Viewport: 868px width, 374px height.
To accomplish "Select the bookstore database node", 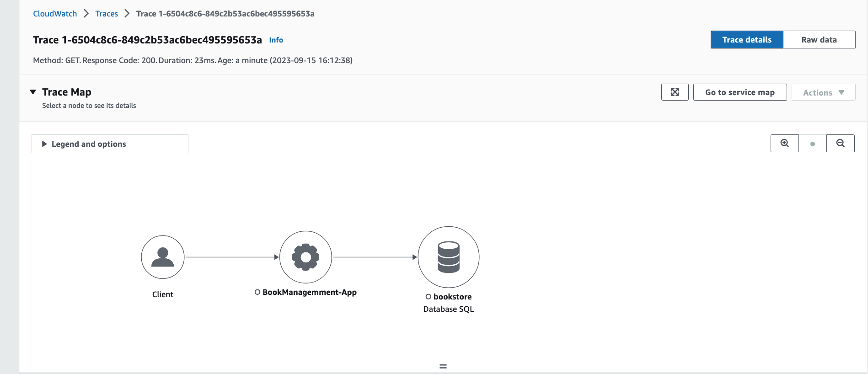I will pos(449,257).
